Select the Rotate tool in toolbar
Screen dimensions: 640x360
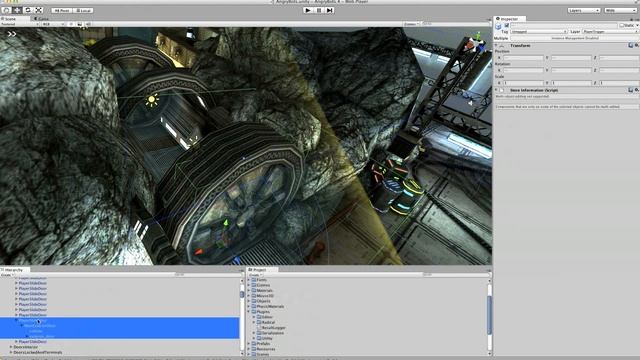28,10
